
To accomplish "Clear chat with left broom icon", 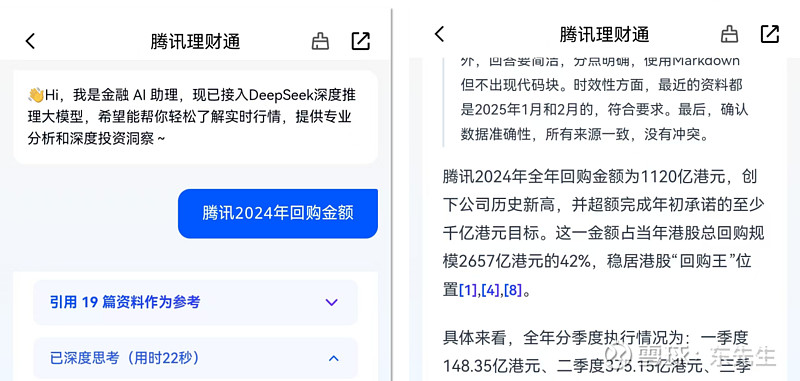I will pos(320,41).
